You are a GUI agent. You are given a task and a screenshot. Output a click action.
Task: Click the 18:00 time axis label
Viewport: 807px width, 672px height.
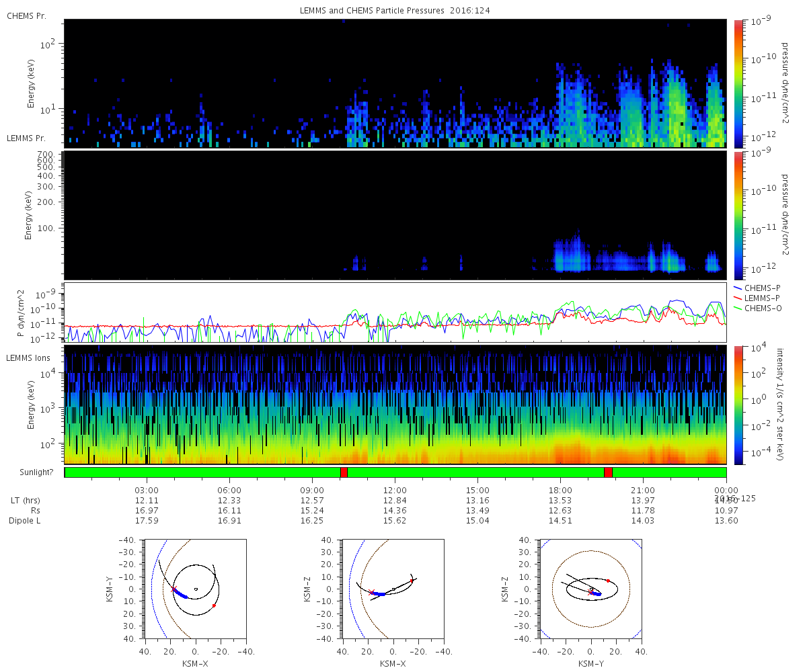560,490
